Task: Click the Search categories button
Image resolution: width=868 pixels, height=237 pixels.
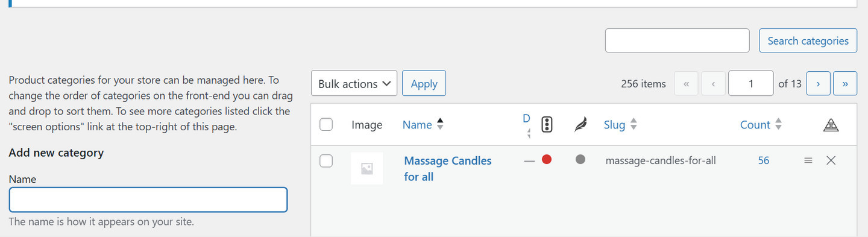Action: coord(808,40)
